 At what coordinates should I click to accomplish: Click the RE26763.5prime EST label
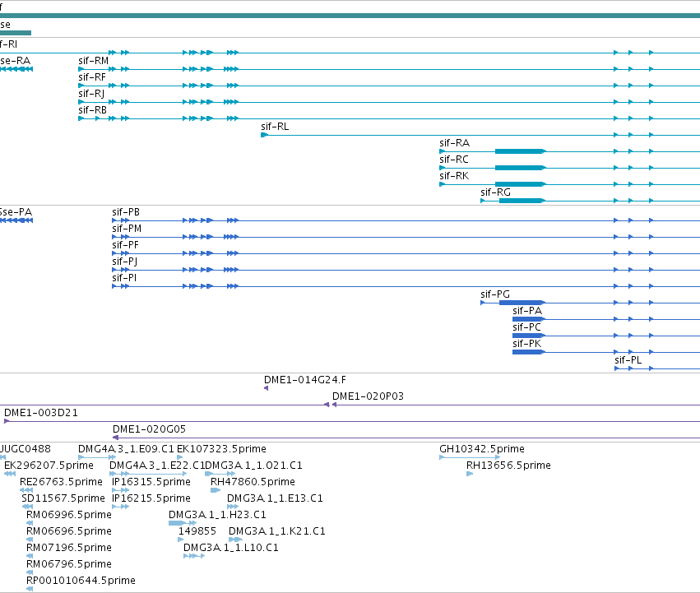(x=61, y=482)
